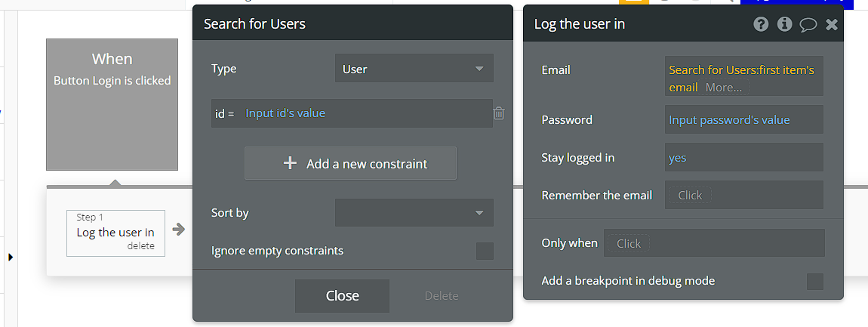The height and width of the screenshot is (327, 868).
Task: Set the Remember the email field
Action: click(744, 195)
